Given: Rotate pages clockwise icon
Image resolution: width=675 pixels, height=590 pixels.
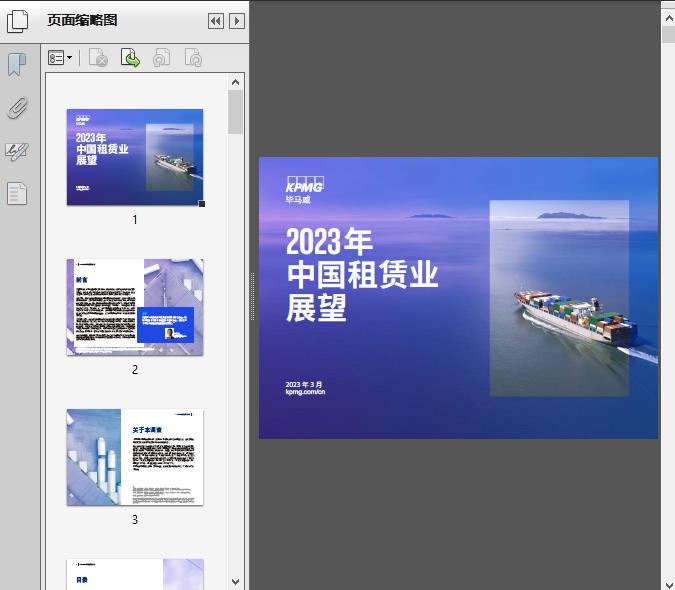Looking at the screenshot, I should [193, 58].
